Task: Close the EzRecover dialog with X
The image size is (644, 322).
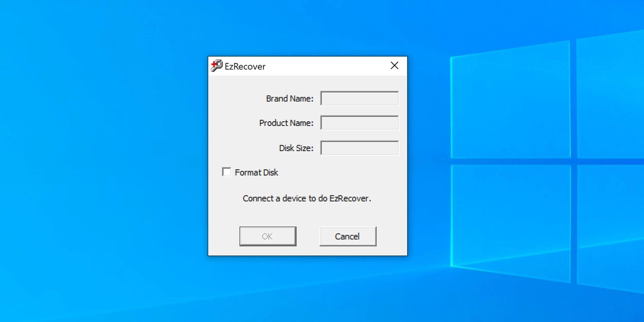Action: point(394,66)
